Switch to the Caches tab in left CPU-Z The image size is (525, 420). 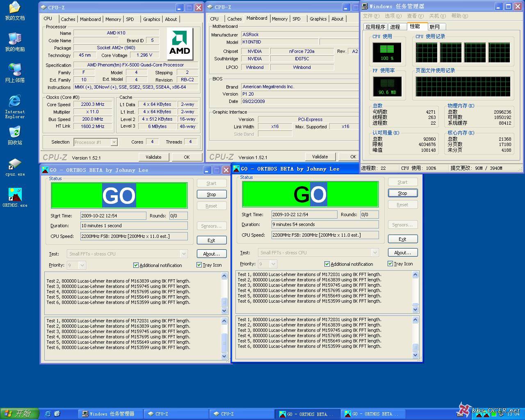(68, 19)
